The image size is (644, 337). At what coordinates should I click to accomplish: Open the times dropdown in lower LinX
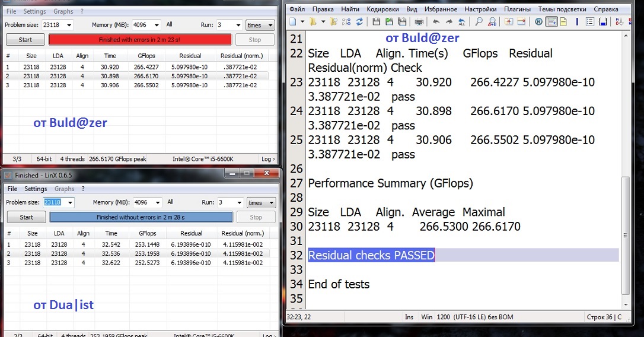point(270,203)
